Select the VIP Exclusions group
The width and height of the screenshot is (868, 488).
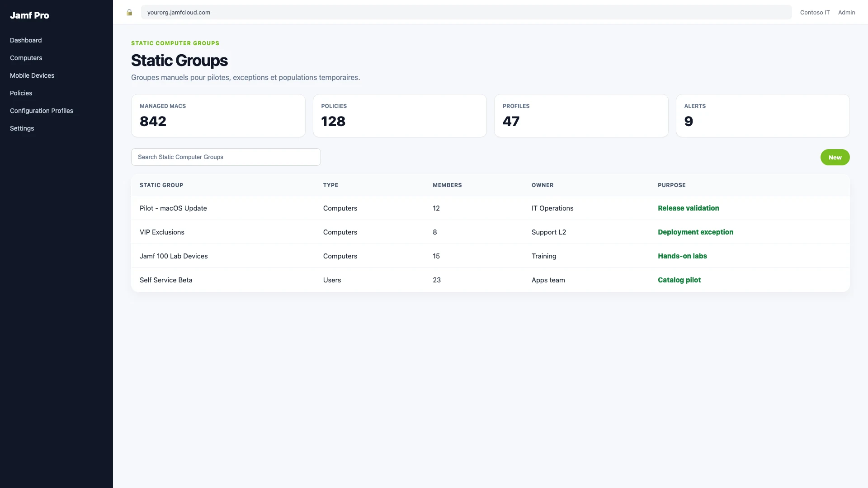(x=162, y=232)
